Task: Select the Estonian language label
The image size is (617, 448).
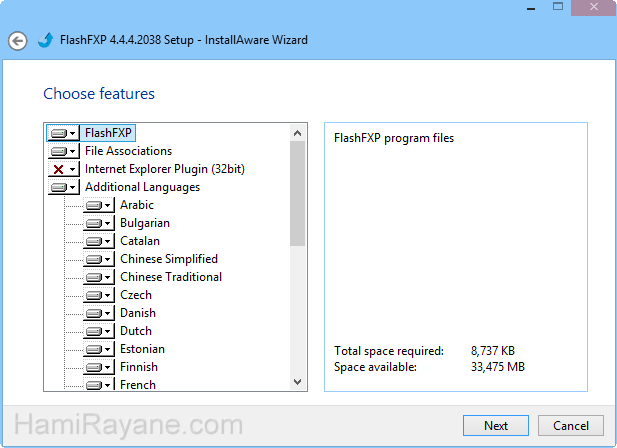Action: tap(142, 349)
